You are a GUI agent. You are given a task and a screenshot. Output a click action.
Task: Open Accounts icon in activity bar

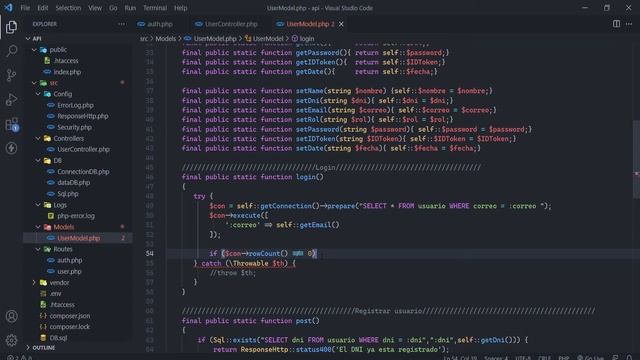11,316
